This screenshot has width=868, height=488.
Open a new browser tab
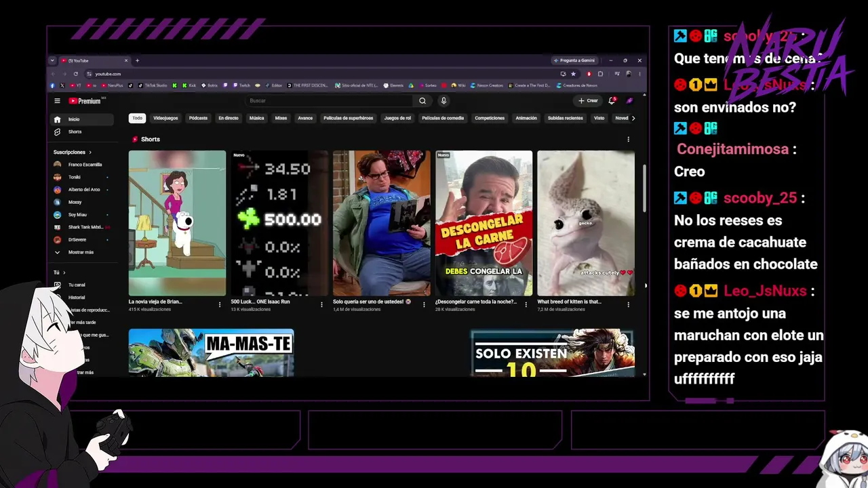[137, 60]
